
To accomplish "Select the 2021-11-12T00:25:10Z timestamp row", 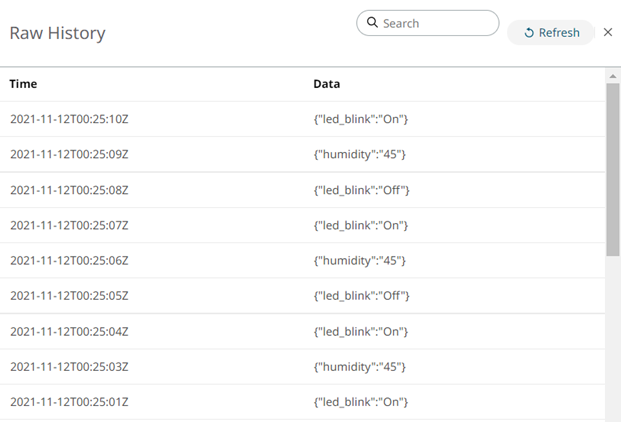I will click(x=69, y=119).
